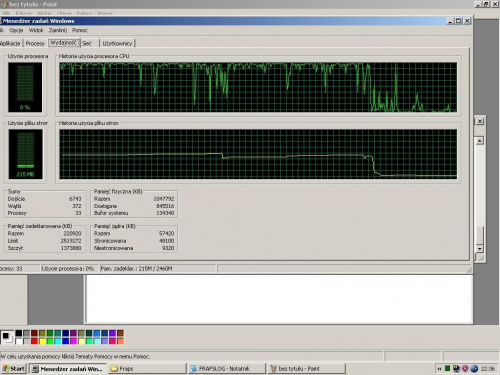
Task: Pick the lime green color swatch
Action: point(50,341)
